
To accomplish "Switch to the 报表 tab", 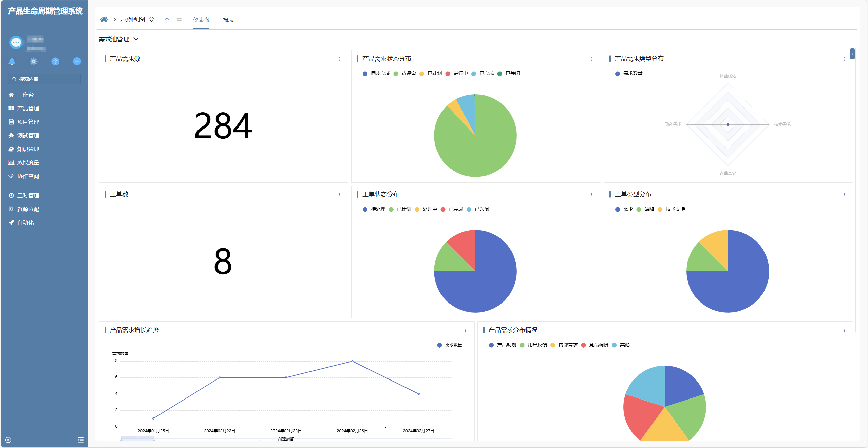I will 228,20.
